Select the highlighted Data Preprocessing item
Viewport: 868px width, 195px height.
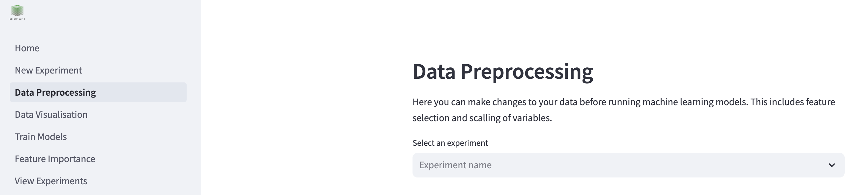coord(55,92)
